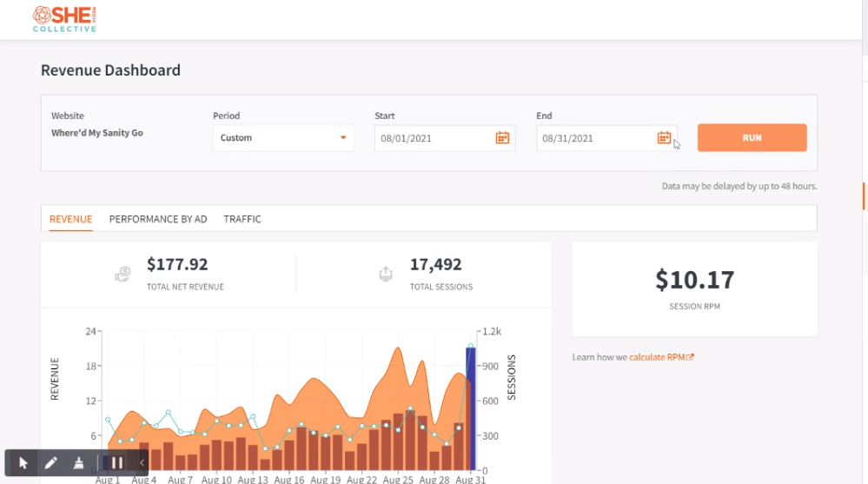The height and width of the screenshot is (484, 868).
Task: Switch to the Traffic tab
Action: click(242, 219)
